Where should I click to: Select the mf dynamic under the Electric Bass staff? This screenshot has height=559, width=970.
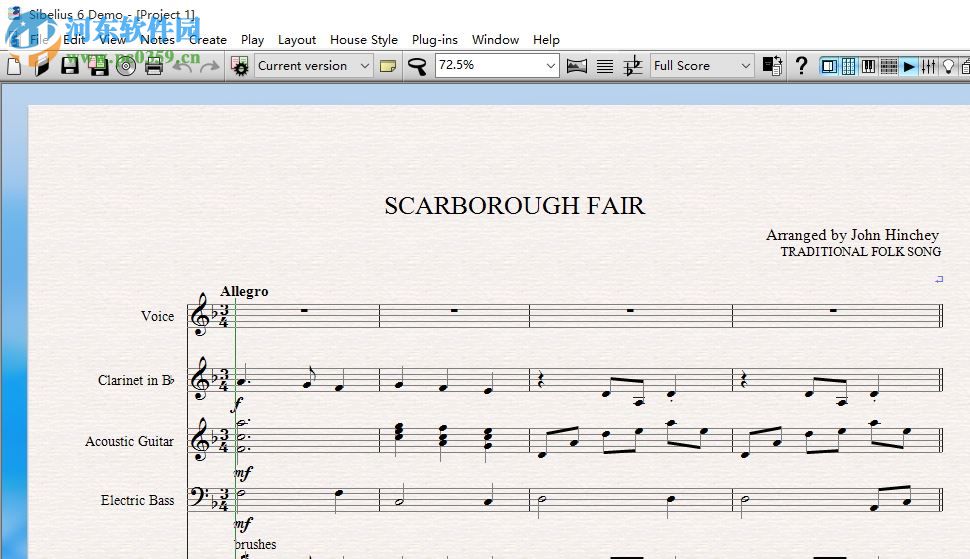[244, 524]
